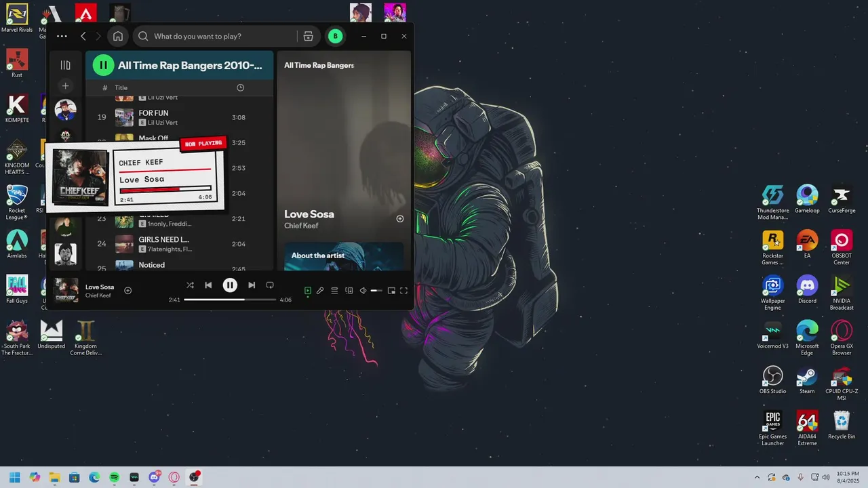Open the miniplayer icon
Image resolution: width=868 pixels, height=488 pixels.
pos(391,290)
